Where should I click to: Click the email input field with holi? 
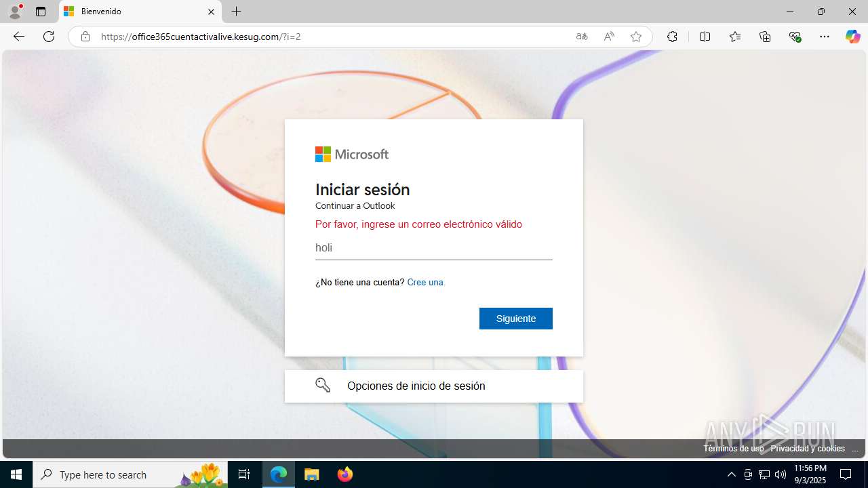coord(434,248)
